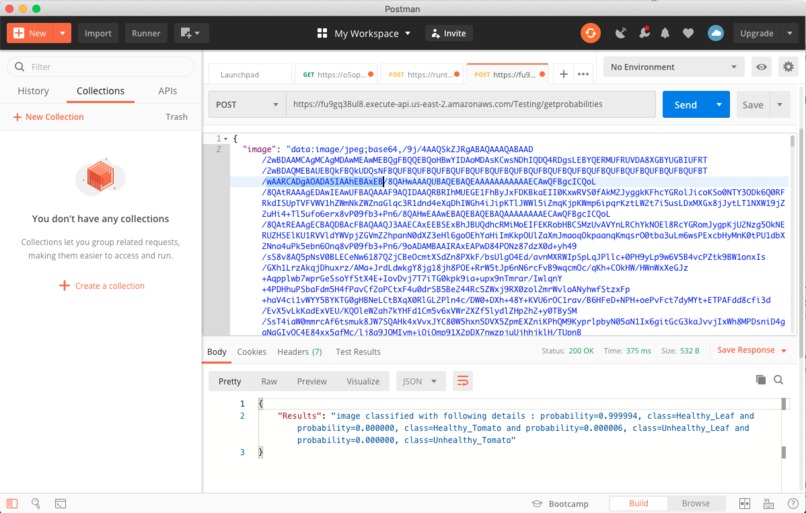Switch to Build mode
The height and width of the screenshot is (513, 806).
click(x=638, y=504)
